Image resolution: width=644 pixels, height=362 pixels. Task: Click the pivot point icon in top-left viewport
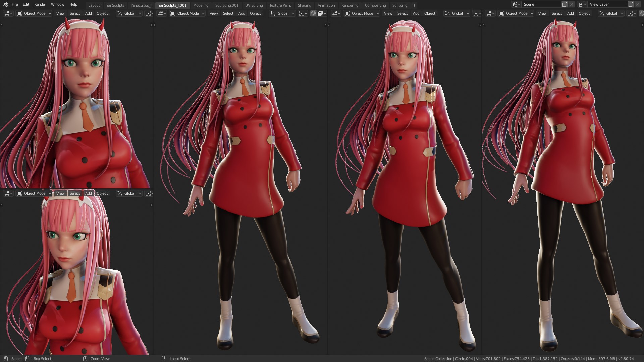(149, 13)
